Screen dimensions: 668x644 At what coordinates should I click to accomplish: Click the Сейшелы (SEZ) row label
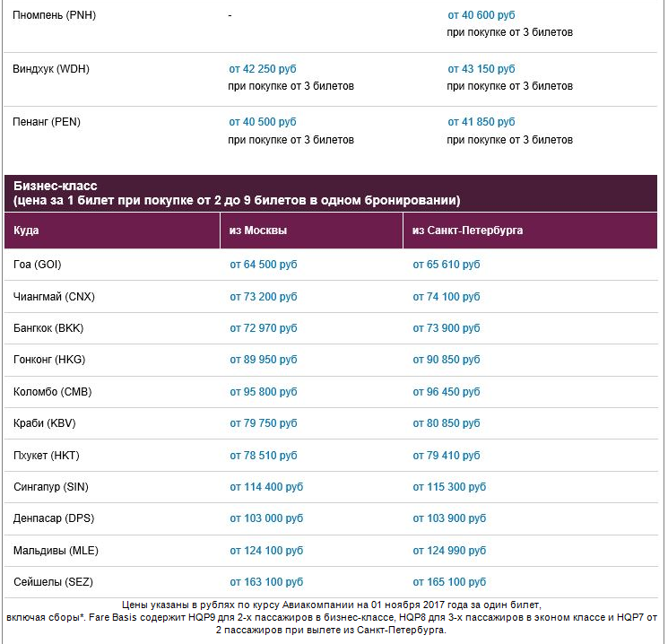(x=53, y=582)
